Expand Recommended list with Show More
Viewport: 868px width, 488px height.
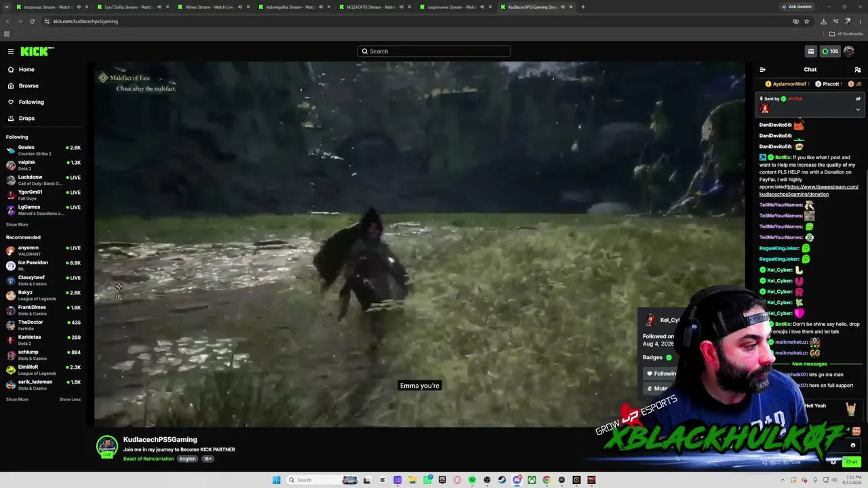click(17, 399)
